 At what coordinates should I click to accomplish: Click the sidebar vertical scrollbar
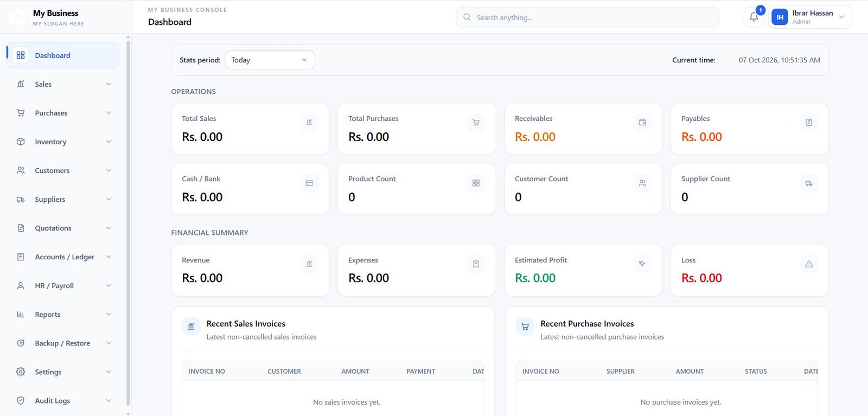click(x=128, y=222)
